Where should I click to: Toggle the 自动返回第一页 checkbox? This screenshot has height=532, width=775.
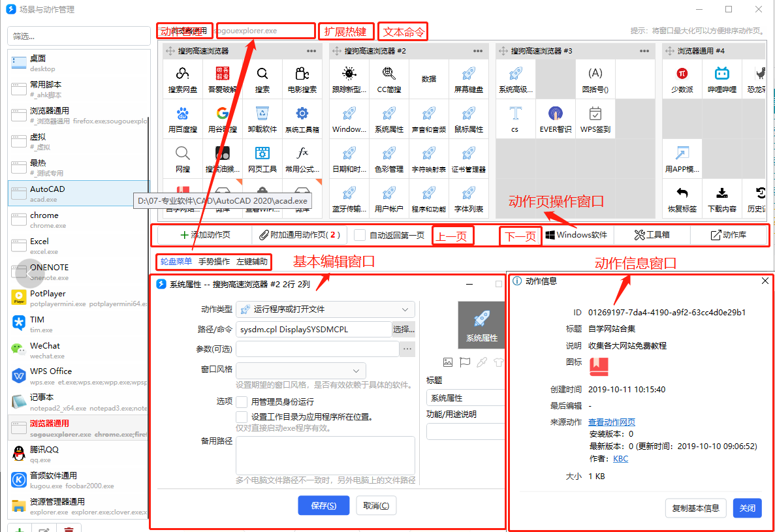[360, 235]
